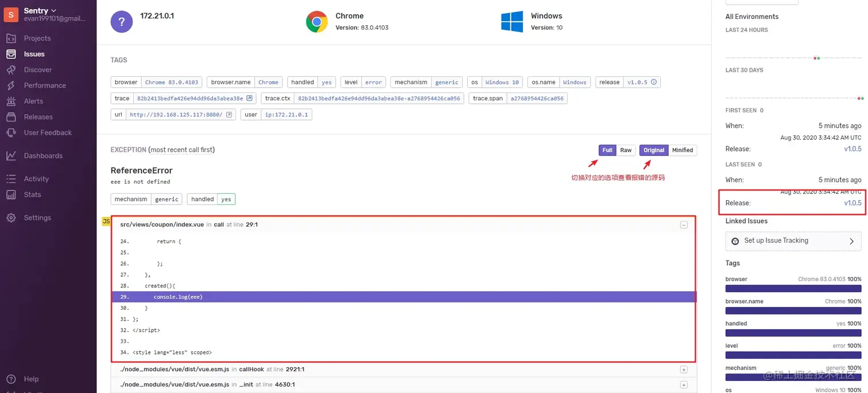
Task: Click the browser.name tag value Chrome
Action: click(x=268, y=82)
